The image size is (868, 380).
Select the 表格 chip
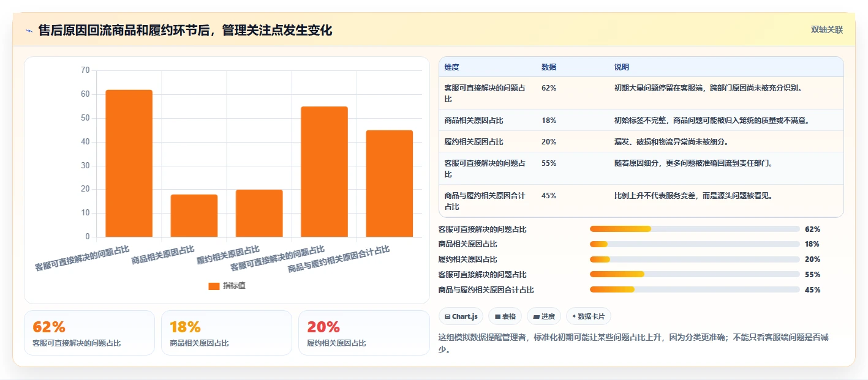(x=505, y=316)
